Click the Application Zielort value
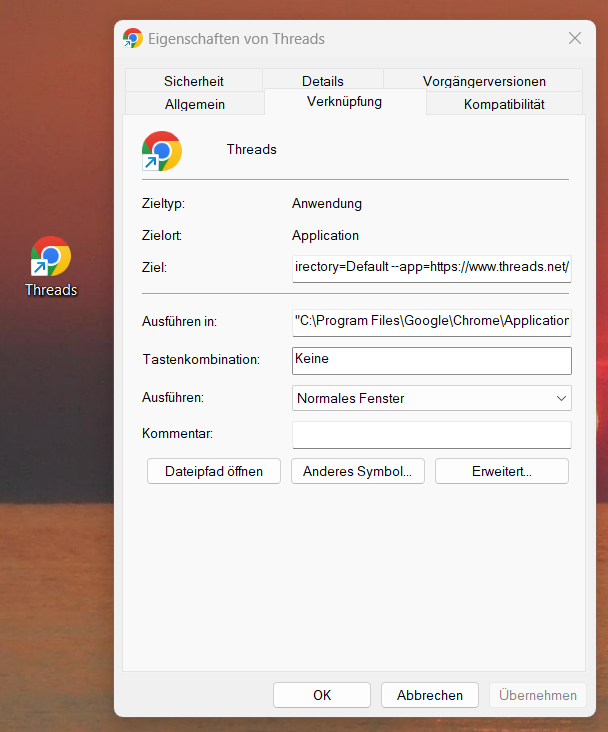This screenshot has width=608, height=732. pyautogui.click(x=325, y=235)
